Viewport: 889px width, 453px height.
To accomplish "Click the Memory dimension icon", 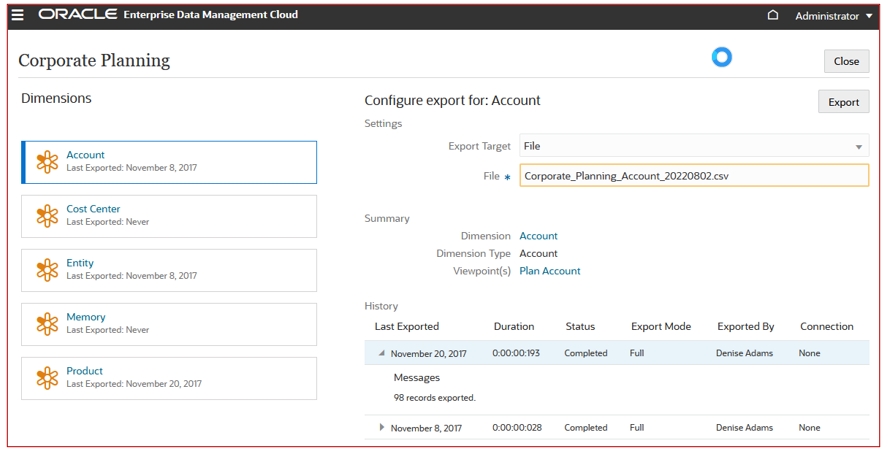I will click(x=47, y=324).
